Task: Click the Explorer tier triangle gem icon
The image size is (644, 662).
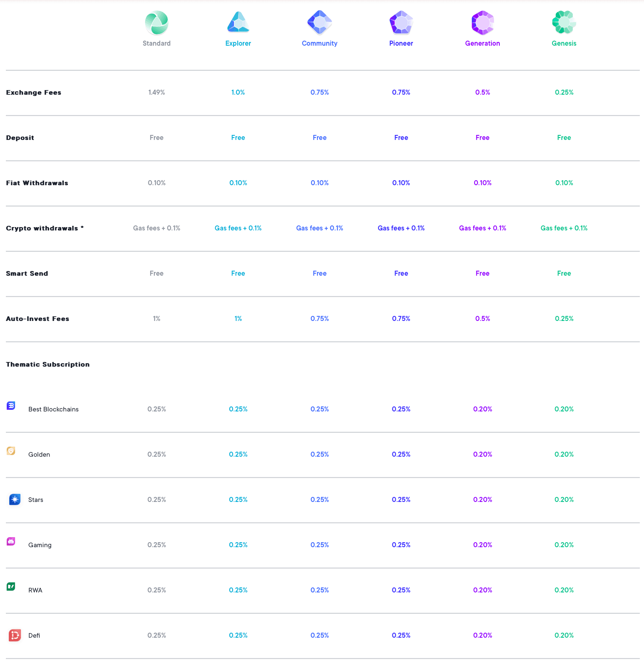Action: pyautogui.click(x=238, y=23)
